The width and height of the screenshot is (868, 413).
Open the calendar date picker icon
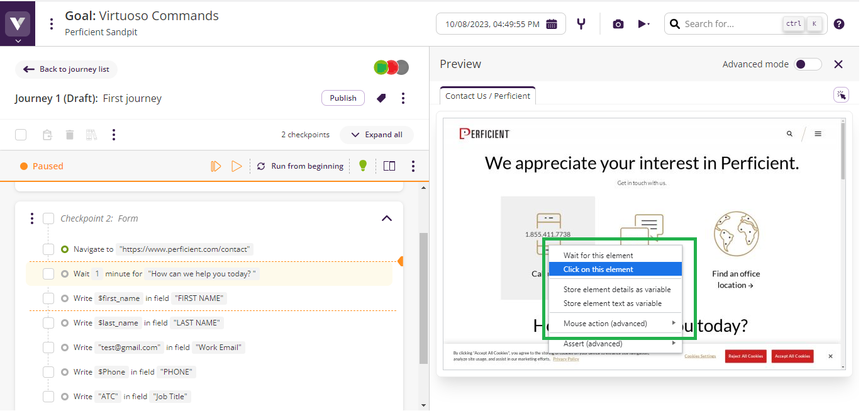pyautogui.click(x=552, y=24)
